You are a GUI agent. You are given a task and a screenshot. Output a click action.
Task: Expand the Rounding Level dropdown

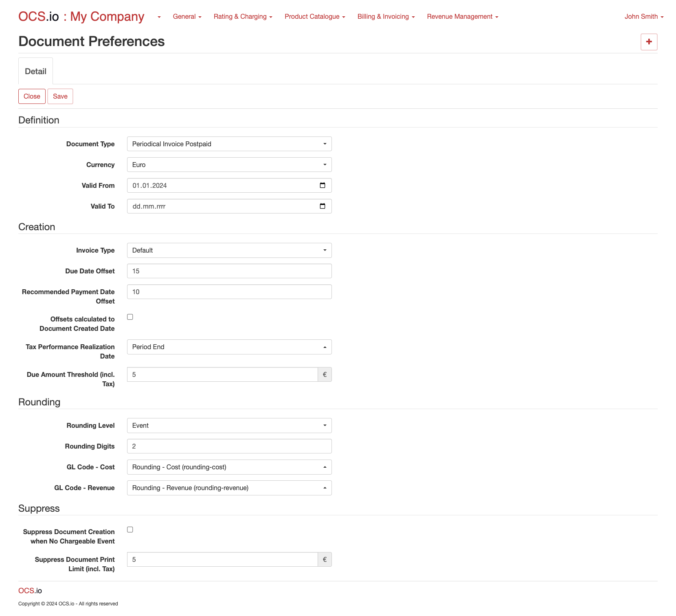(229, 425)
